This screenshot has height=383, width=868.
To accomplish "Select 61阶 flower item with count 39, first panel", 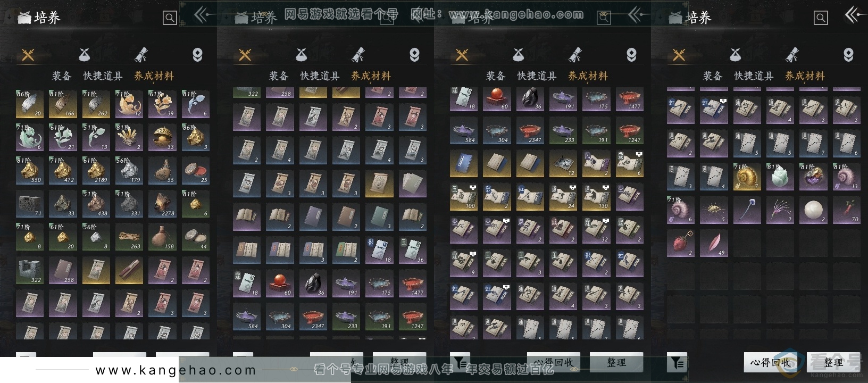I will point(162,104).
